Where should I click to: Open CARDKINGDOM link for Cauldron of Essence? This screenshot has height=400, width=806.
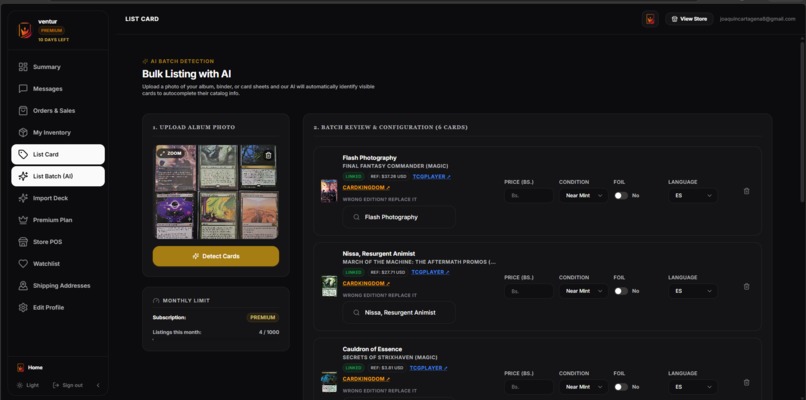[366, 379]
